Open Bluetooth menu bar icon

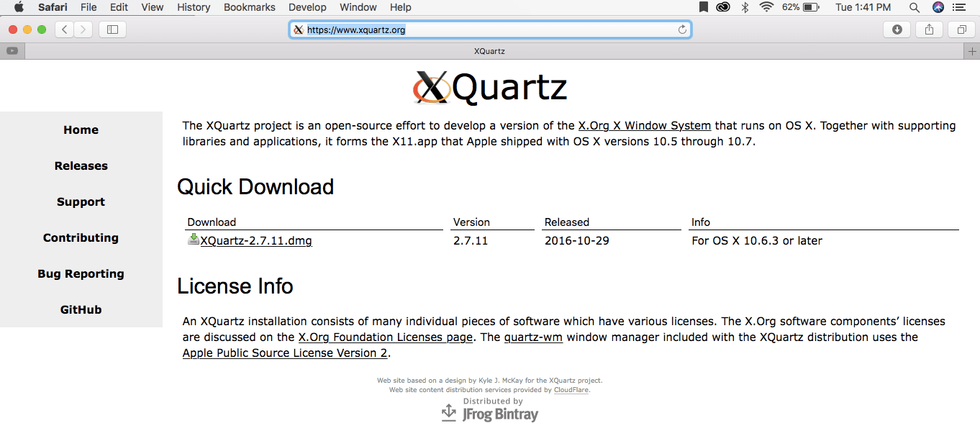coord(745,7)
